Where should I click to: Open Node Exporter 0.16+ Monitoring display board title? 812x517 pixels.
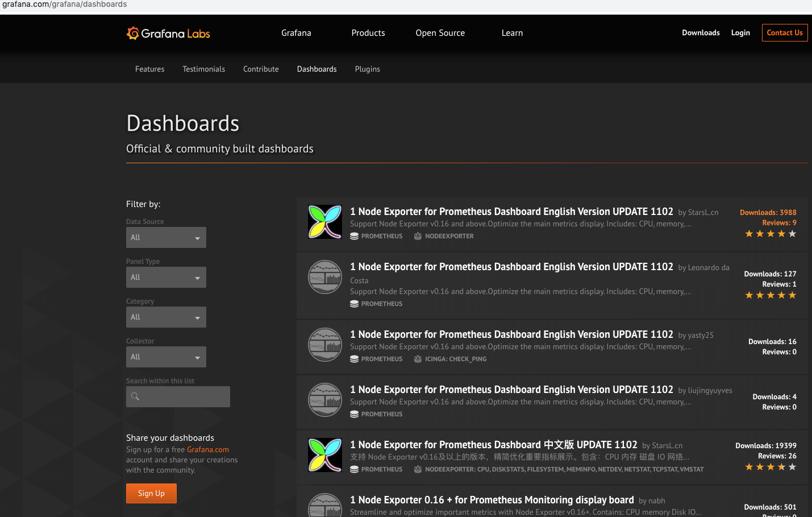coord(492,500)
